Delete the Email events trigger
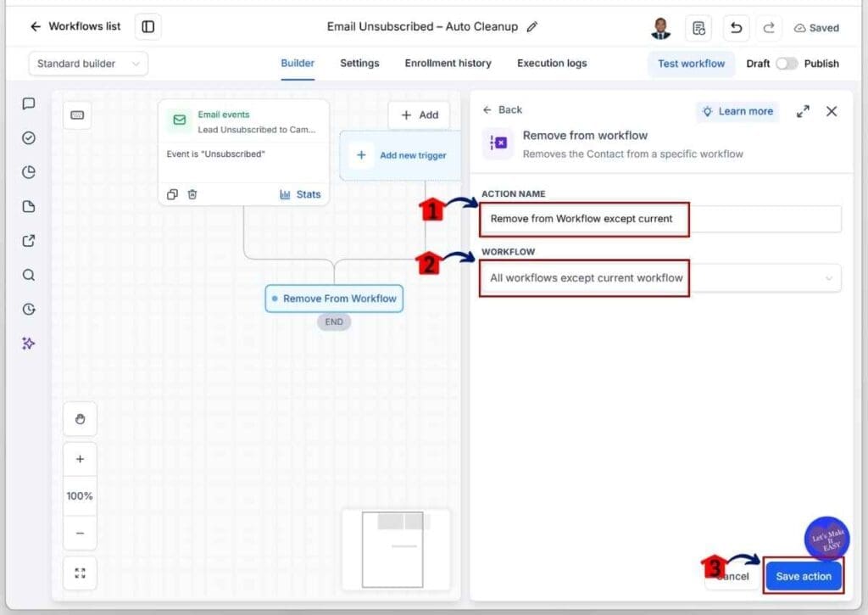Viewport: 868px width, 615px height. tap(192, 194)
